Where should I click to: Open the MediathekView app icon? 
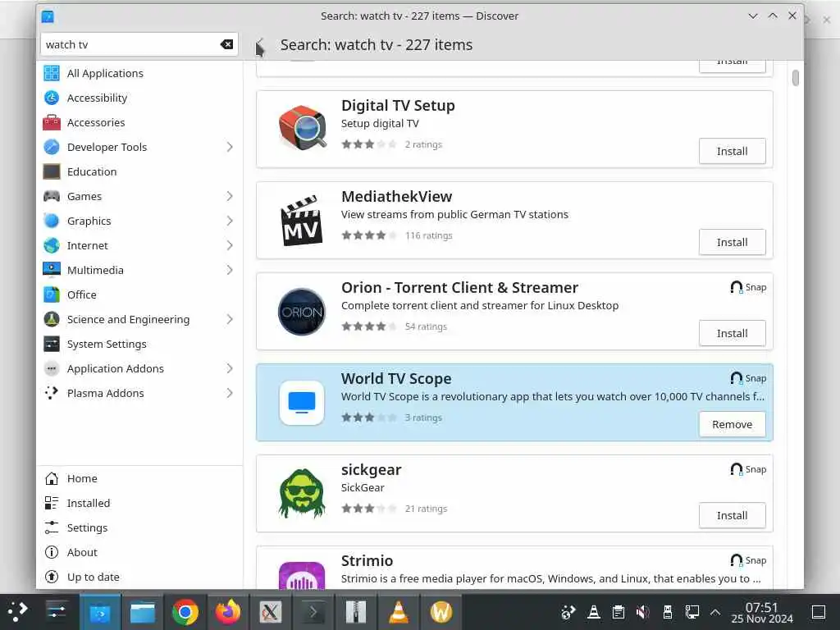coord(302,220)
